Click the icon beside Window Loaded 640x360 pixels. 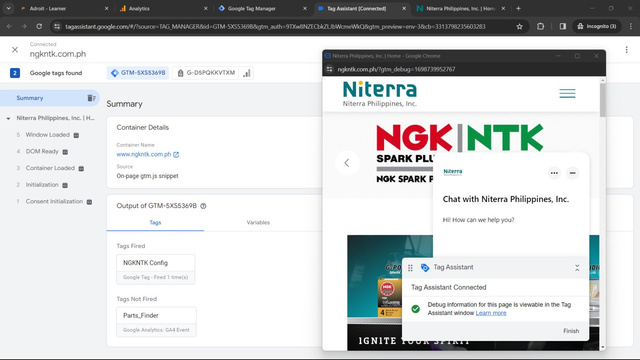click(76, 135)
